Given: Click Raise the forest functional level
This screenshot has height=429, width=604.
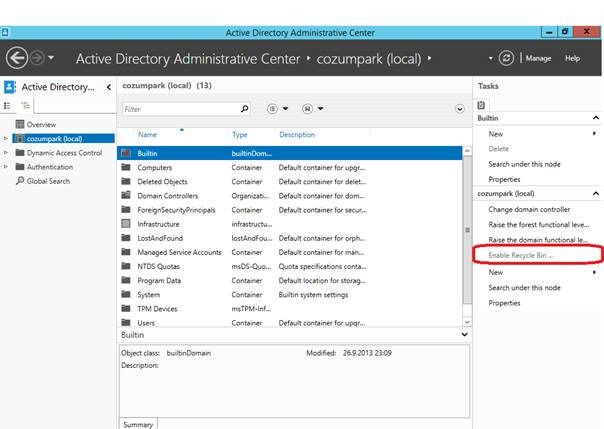Looking at the screenshot, I should [539, 225].
